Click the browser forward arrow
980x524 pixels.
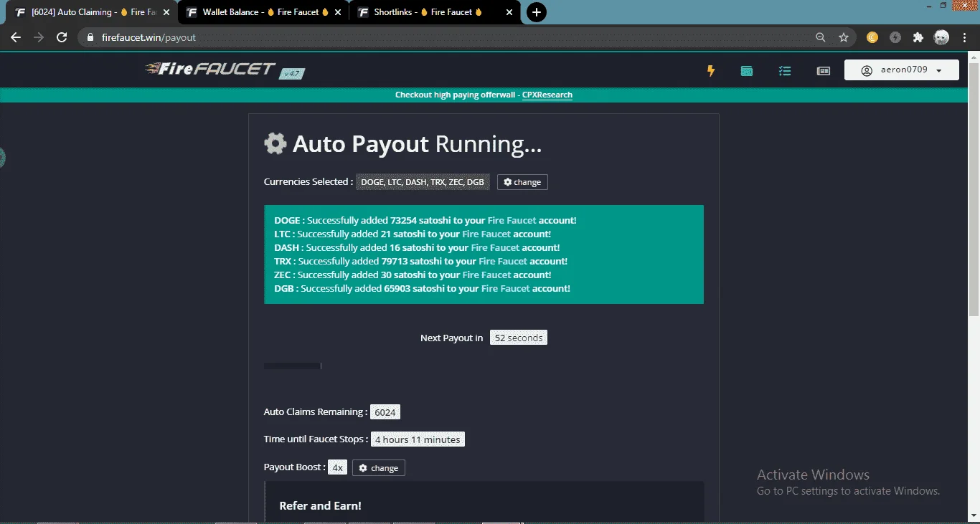(x=39, y=37)
